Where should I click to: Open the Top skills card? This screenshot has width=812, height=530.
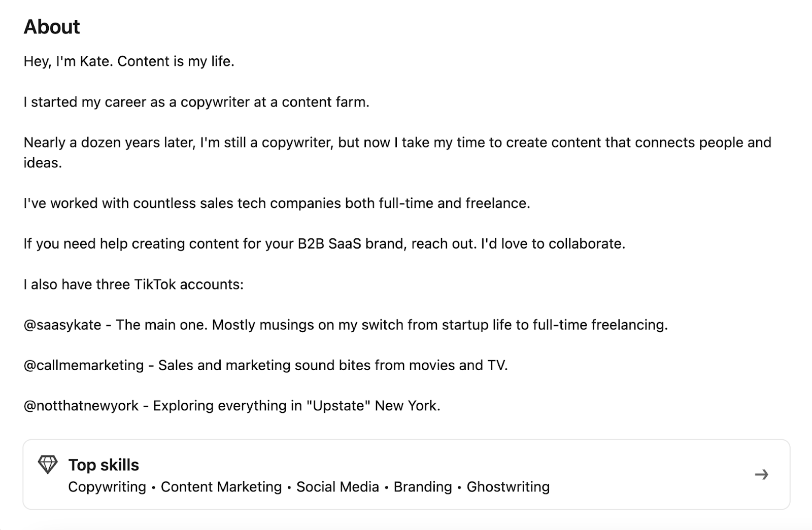pos(406,474)
